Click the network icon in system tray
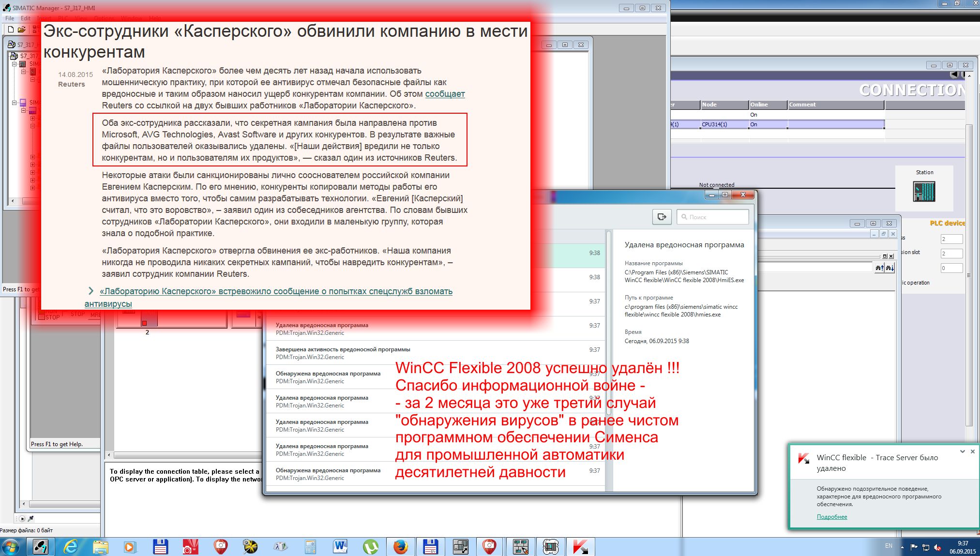Screen dimensions: 980x556 (x=926, y=547)
